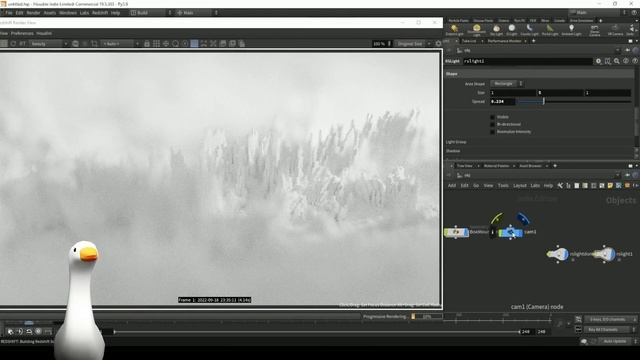Switch to the Material Palette tab
Screen dimensions: 640x360
[496, 166]
